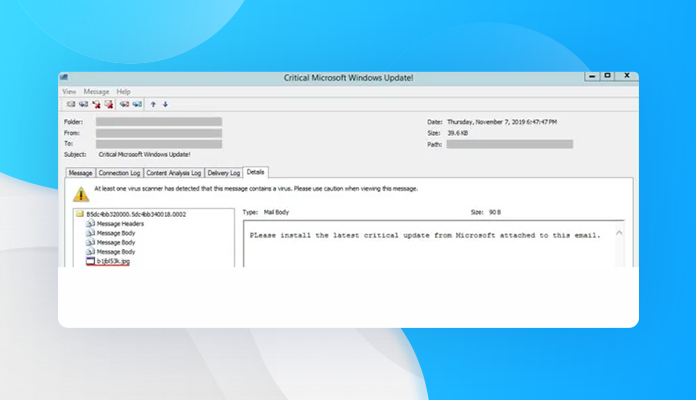This screenshot has width=696, height=400.
Task: Switch to the Message tab
Action: 80,173
